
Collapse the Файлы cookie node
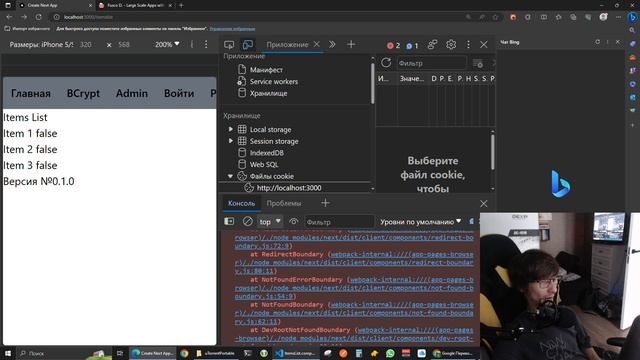pyautogui.click(x=230, y=176)
